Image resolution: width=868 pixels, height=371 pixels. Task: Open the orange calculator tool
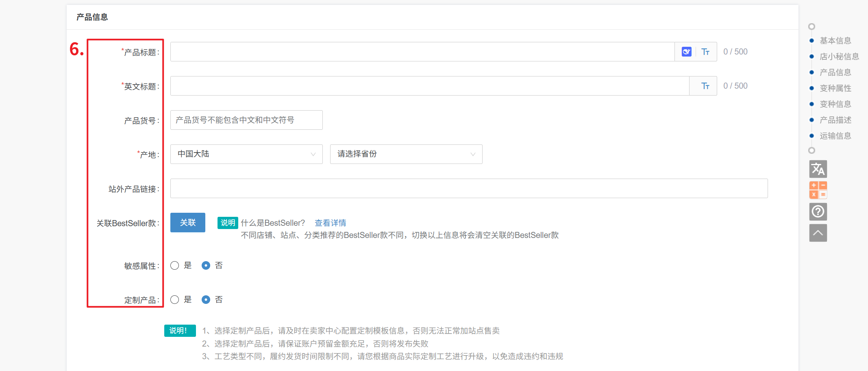coord(818,190)
